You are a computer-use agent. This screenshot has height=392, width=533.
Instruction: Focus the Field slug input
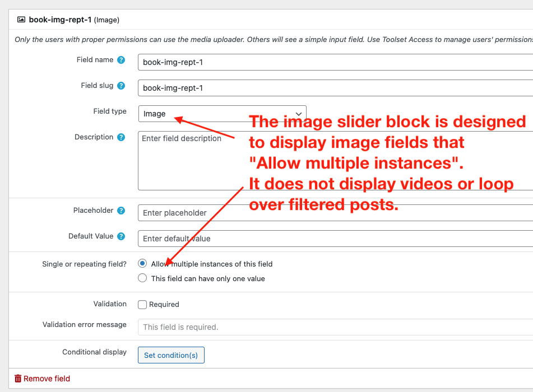[335, 88]
